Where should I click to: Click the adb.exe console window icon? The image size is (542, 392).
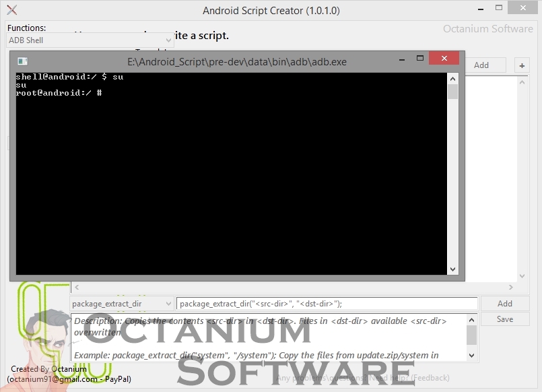click(x=22, y=61)
